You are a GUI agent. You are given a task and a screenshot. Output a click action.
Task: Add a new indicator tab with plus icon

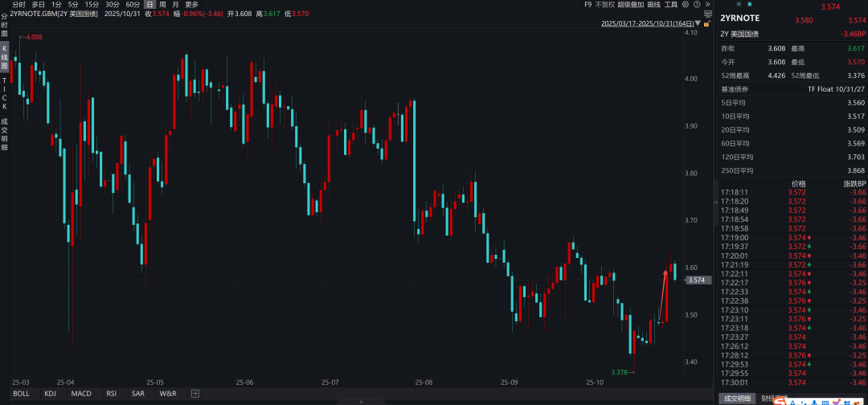194,394
